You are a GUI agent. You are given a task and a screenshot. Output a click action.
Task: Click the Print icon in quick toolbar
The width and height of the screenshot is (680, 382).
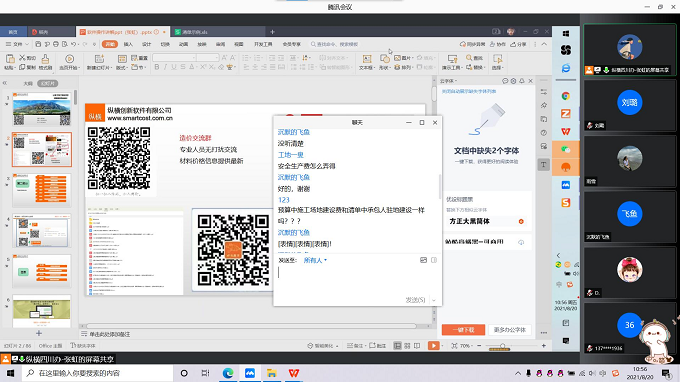point(56,44)
